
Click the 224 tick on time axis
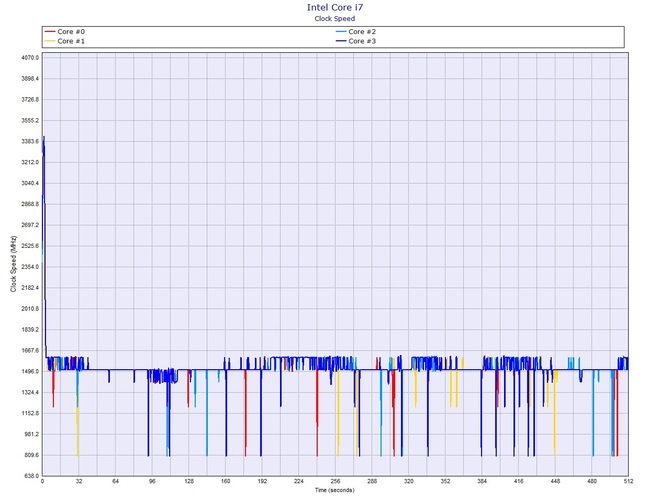point(299,481)
